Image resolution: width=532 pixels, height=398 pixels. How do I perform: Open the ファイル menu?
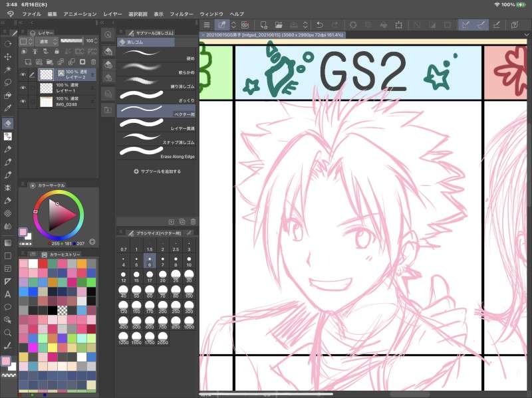[31, 14]
